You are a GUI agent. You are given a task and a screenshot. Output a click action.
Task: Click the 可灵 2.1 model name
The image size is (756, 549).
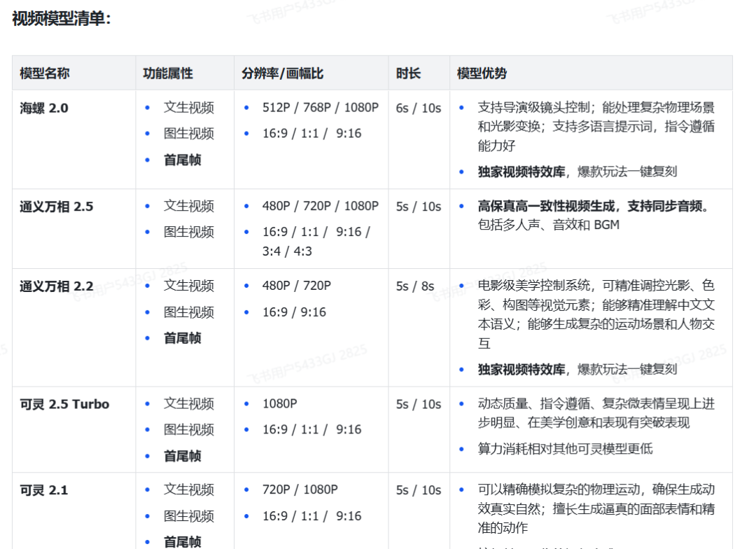[x=44, y=490]
